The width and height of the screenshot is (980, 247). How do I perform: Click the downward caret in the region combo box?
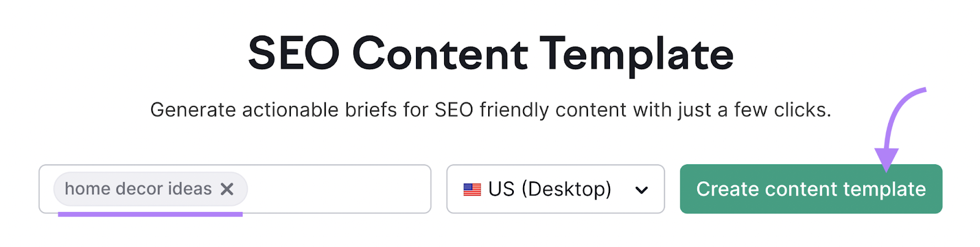tap(641, 190)
